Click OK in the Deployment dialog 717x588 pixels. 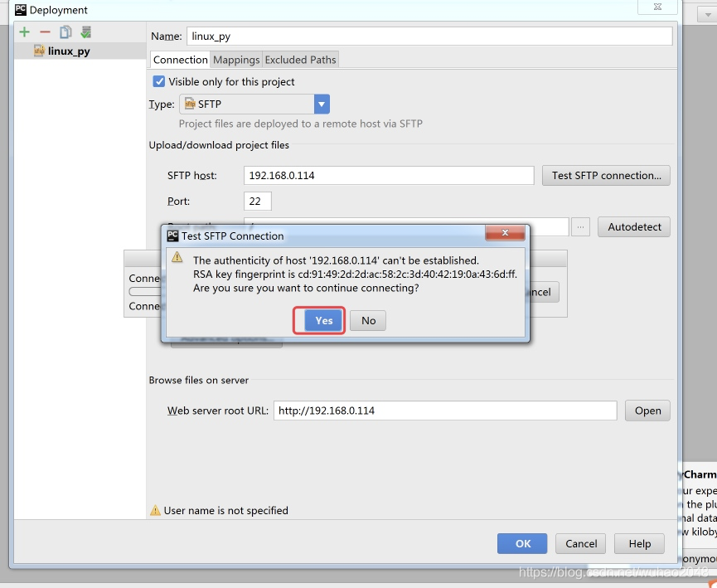tap(522, 543)
